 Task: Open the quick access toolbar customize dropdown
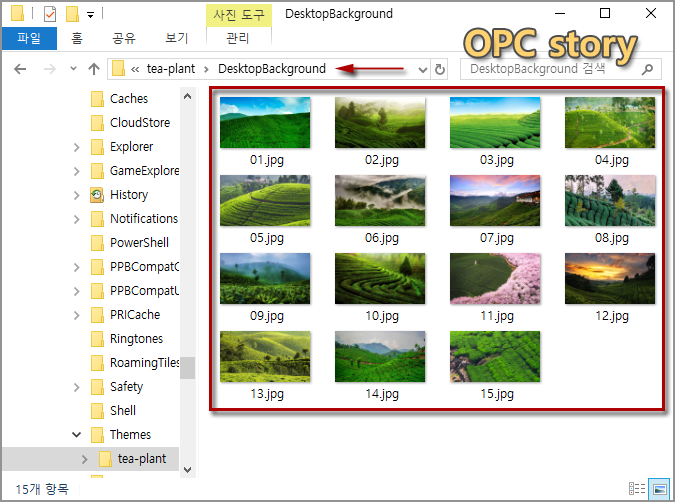(90, 15)
